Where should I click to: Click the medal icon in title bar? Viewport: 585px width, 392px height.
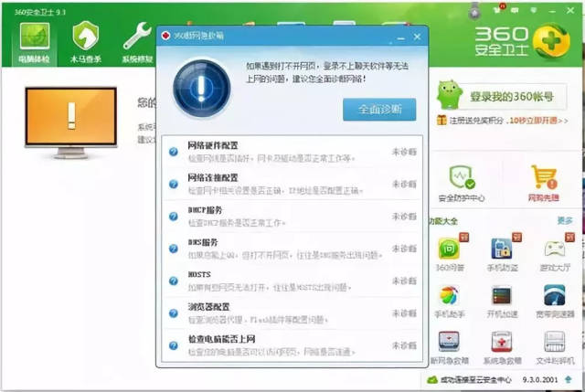[x=474, y=11]
